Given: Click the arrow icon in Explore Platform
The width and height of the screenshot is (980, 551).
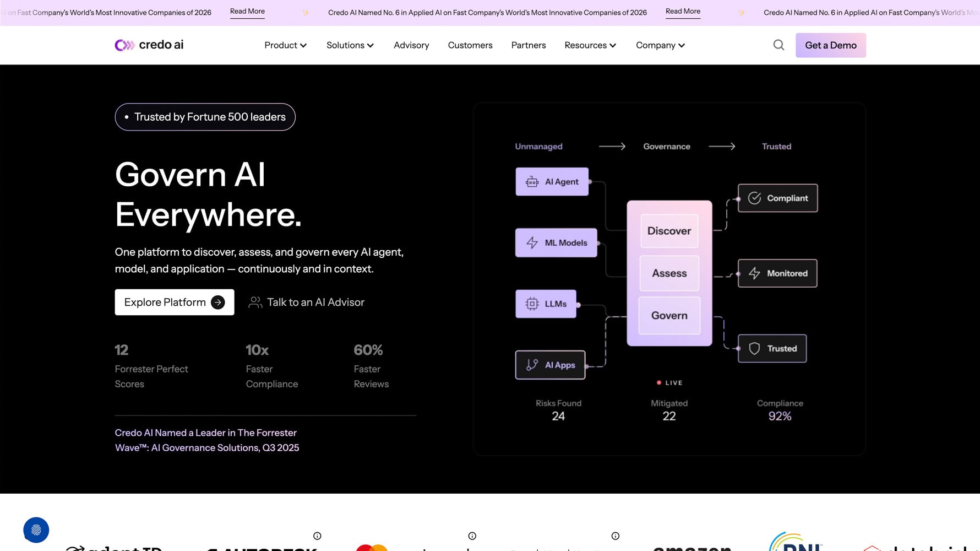Looking at the screenshot, I should click(218, 302).
